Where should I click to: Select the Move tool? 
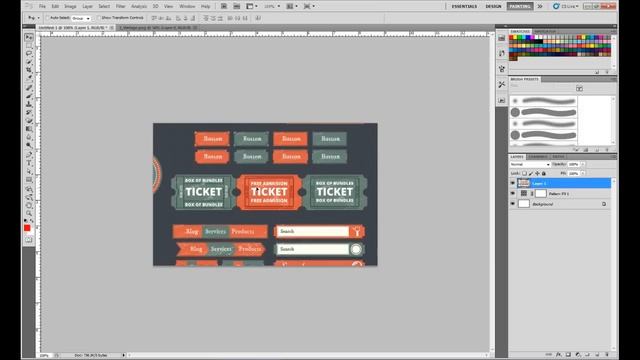(29, 38)
